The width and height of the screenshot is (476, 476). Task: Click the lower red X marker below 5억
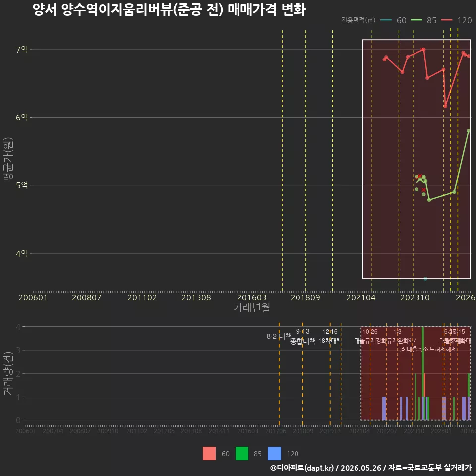pyautogui.click(x=424, y=190)
